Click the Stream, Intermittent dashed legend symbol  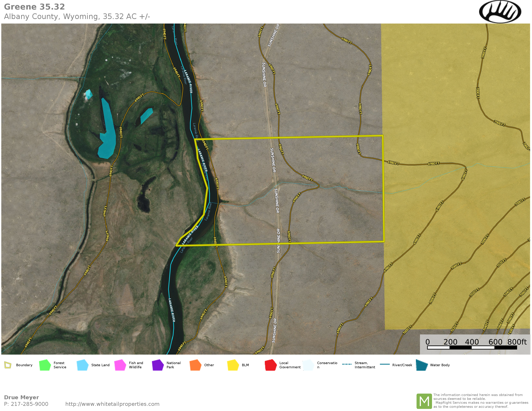347,364
